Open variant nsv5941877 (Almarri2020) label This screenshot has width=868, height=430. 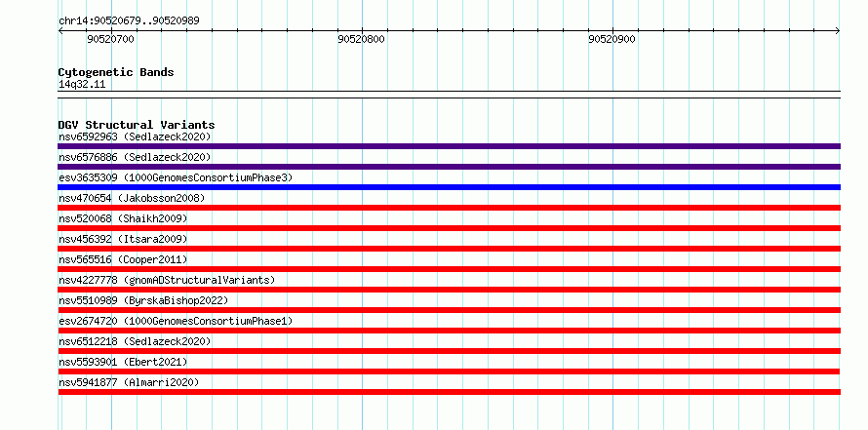[129, 382]
